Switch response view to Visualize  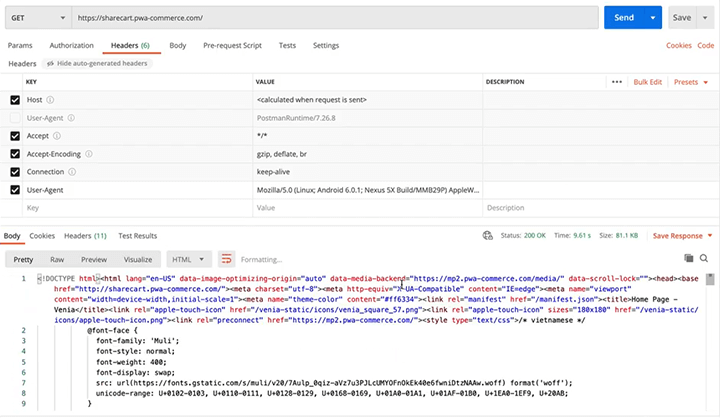point(138,260)
